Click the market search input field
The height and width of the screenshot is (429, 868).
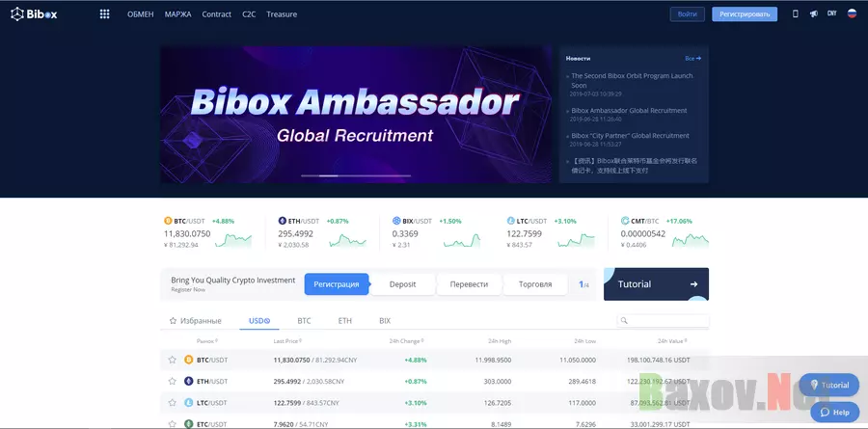click(663, 320)
